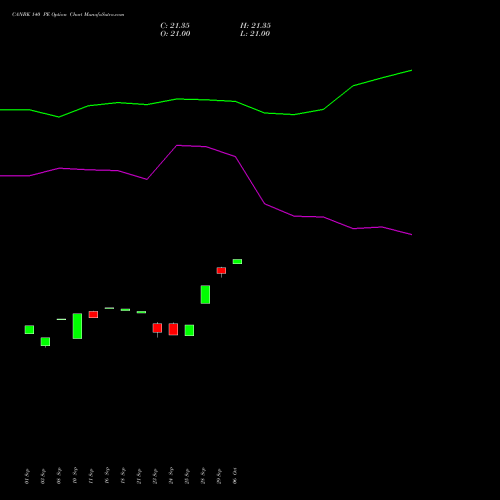This screenshot has height=500, width=500.
Task: Click the first green candle above 01 Sep
Action: click(x=29, y=330)
